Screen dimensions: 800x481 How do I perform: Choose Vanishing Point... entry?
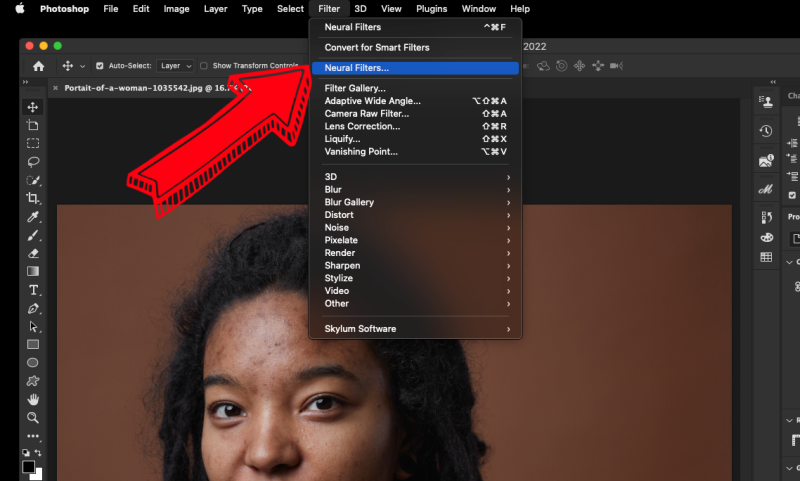coord(416,151)
